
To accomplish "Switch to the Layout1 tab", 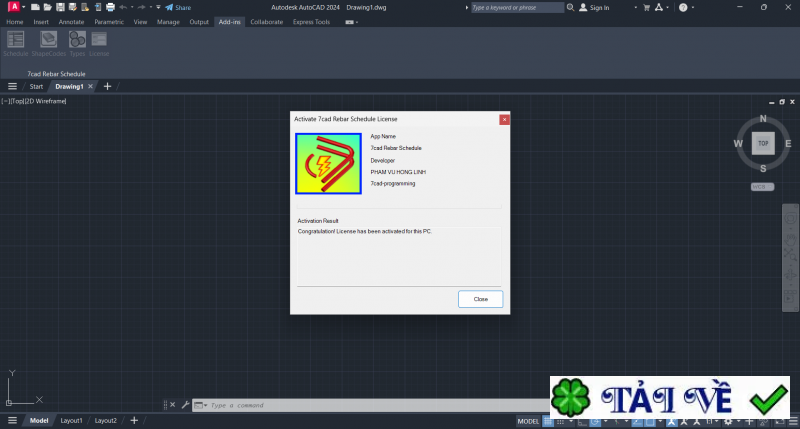I will tap(71, 420).
